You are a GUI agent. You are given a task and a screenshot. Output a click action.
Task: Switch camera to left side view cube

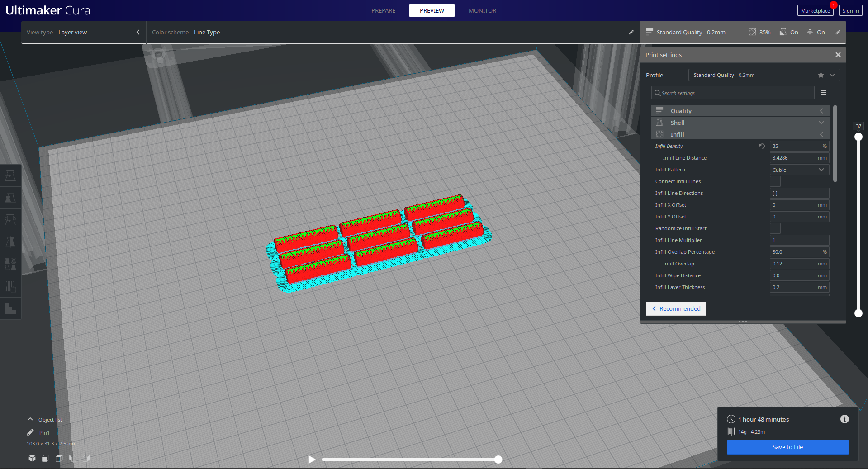click(x=72, y=458)
